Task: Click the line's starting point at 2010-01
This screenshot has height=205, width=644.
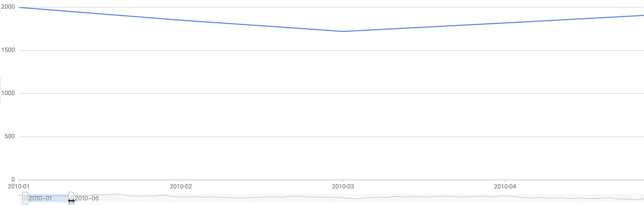Action: coord(19,8)
